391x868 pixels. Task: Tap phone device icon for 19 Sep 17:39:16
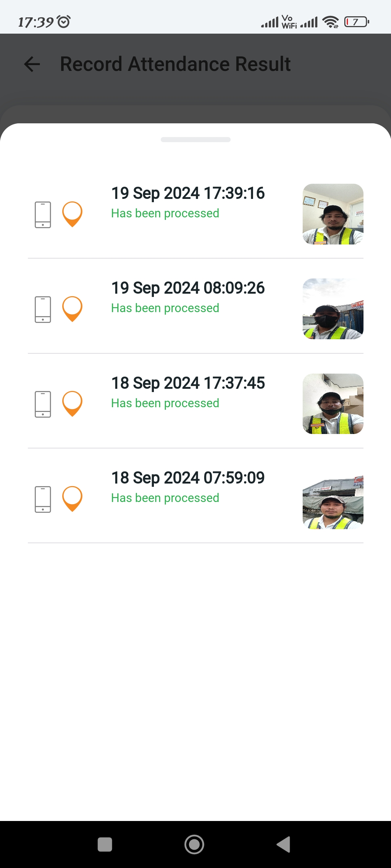43,214
